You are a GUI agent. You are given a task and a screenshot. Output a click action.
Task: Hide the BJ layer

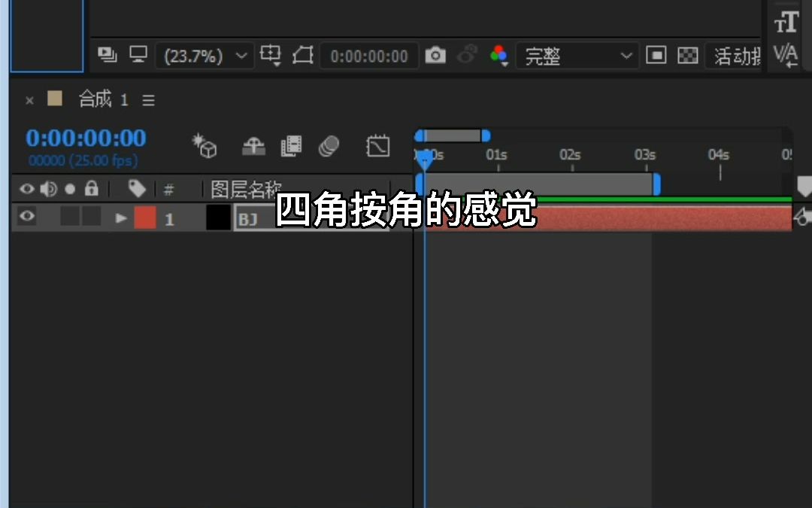26,217
